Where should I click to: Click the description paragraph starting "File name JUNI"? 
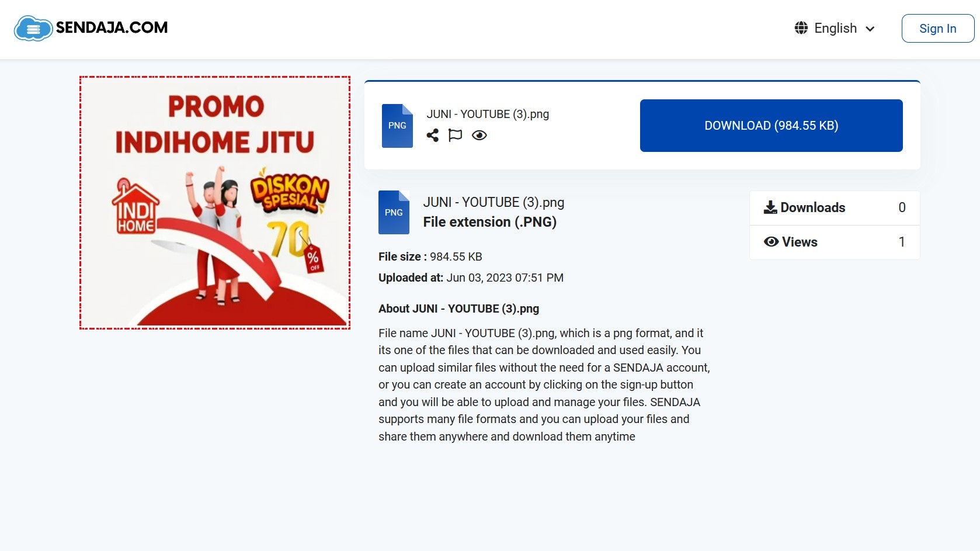coord(544,384)
